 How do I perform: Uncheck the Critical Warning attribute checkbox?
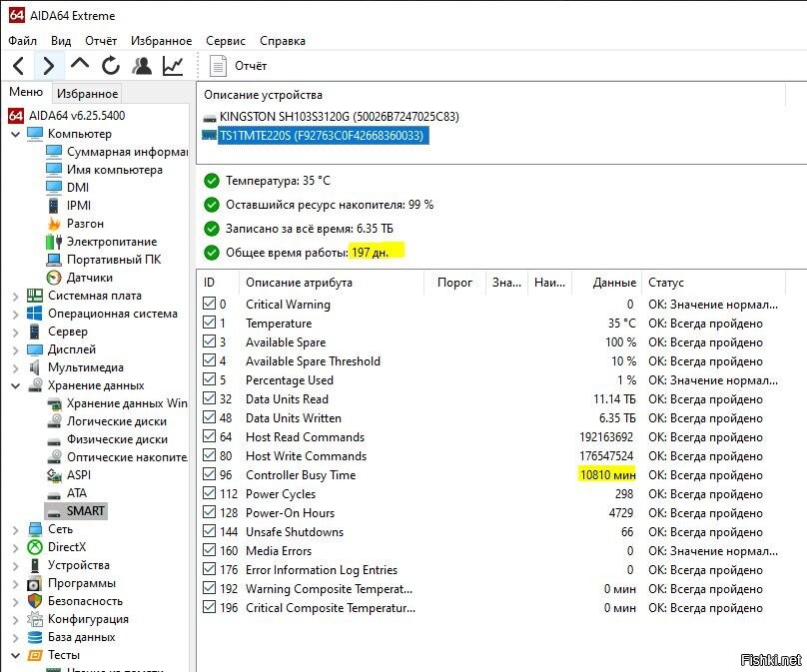(x=209, y=304)
